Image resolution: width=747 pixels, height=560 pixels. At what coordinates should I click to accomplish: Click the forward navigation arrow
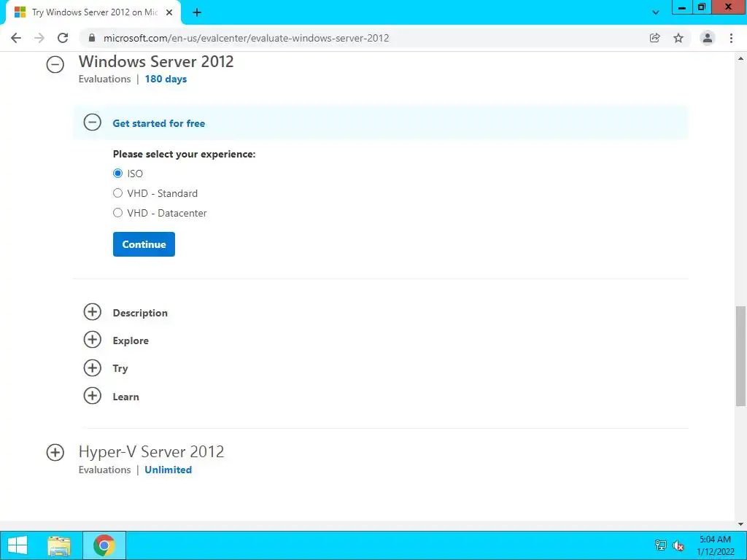click(x=39, y=38)
